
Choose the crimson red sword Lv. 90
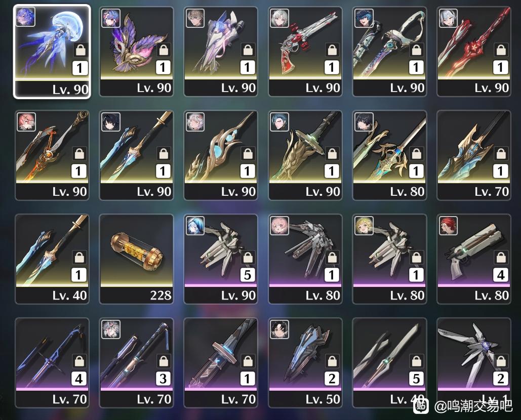(x=473, y=52)
